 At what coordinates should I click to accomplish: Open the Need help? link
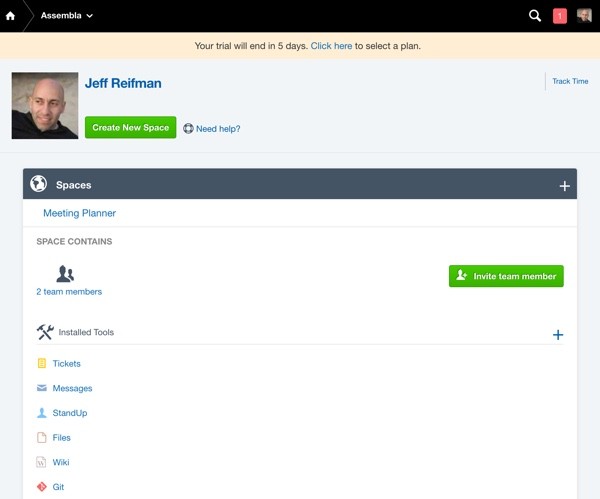(218, 129)
